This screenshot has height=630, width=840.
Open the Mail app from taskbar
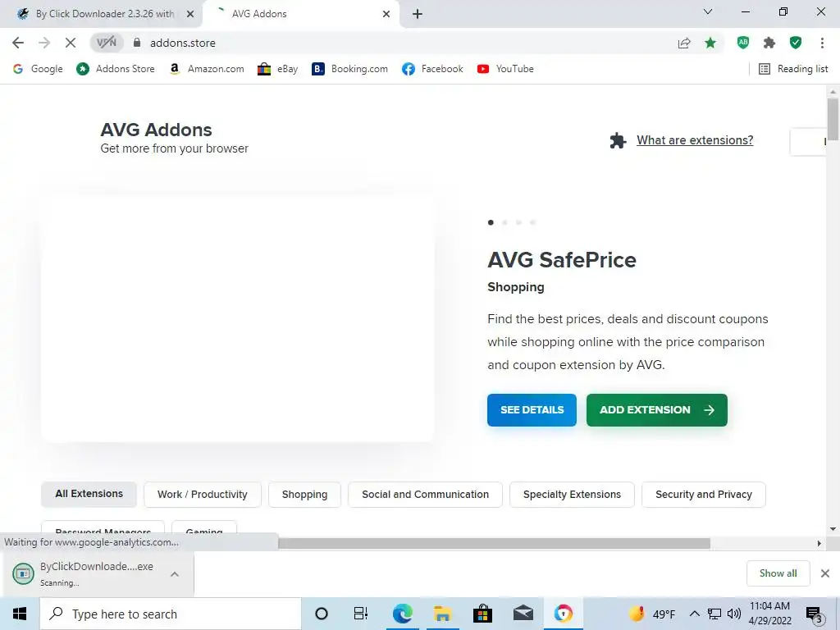pos(523,614)
